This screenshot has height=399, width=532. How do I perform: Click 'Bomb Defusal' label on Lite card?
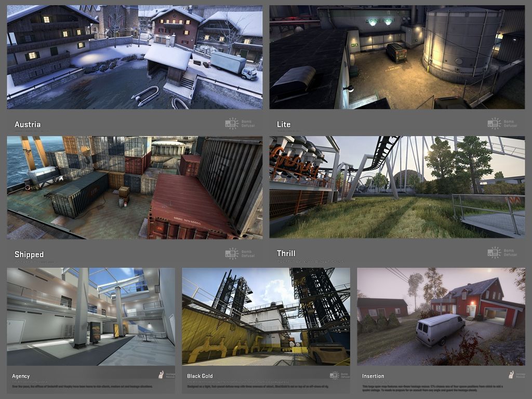[510, 124]
